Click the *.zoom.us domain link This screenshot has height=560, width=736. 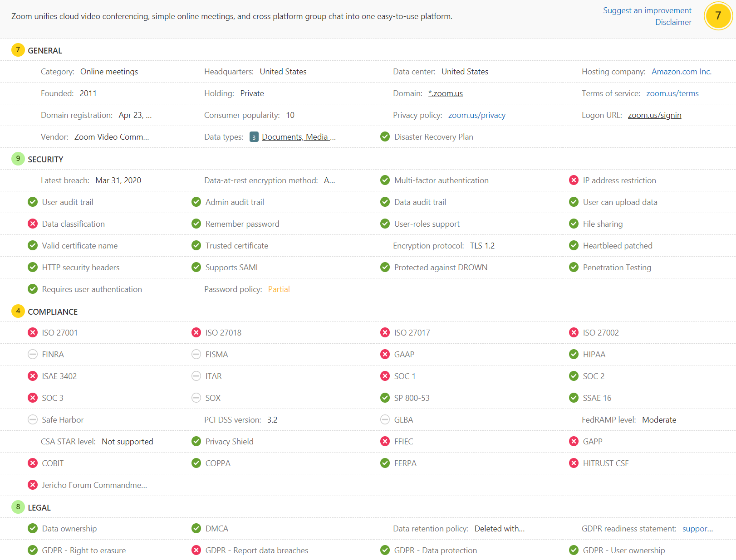pyautogui.click(x=446, y=93)
